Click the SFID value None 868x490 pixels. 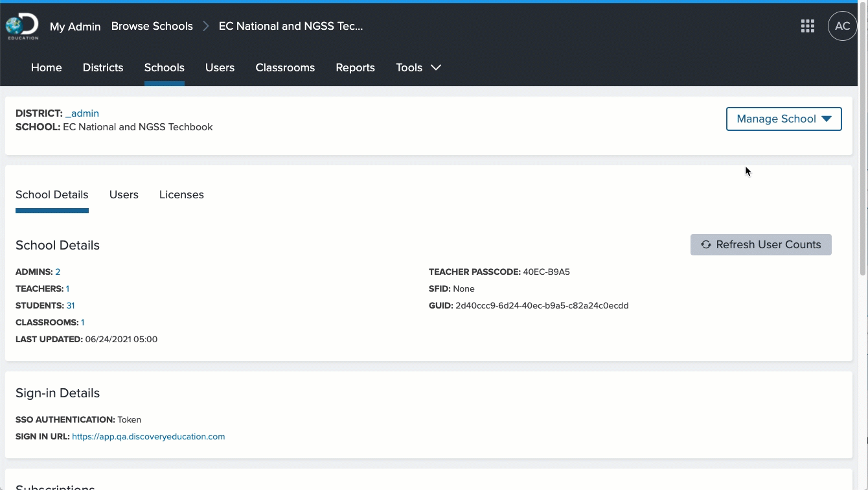click(x=464, y=288)
